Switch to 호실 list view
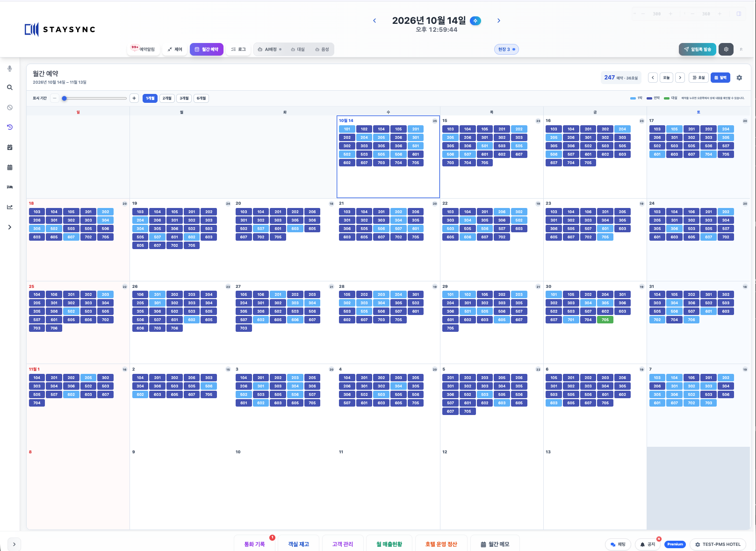 point(698,78)
